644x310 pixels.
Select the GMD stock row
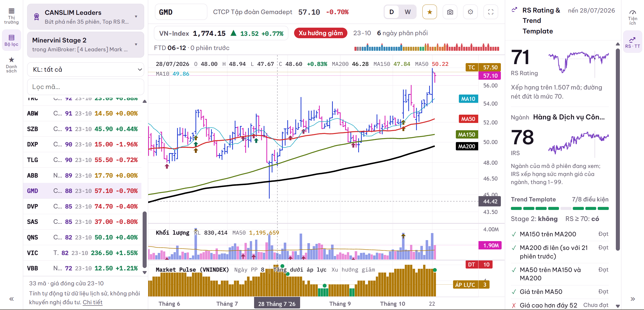(82, 191)
